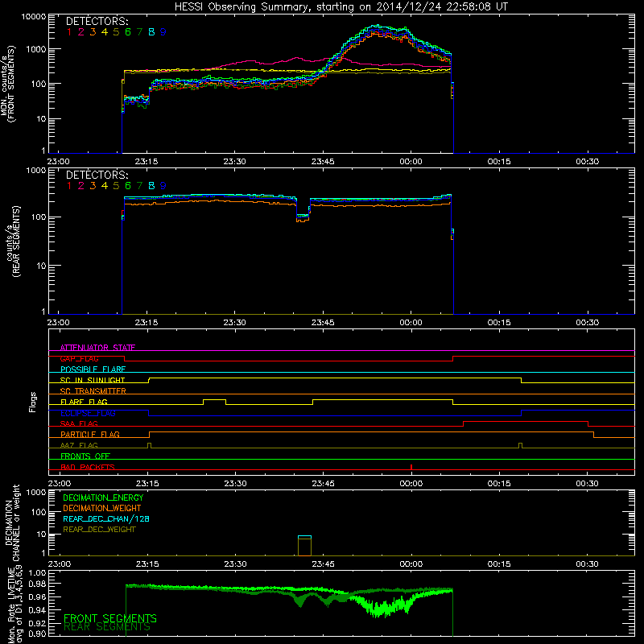Click detector number 7 in the front-segment legend
Screen dimensions: 644x644
[139, 32]
